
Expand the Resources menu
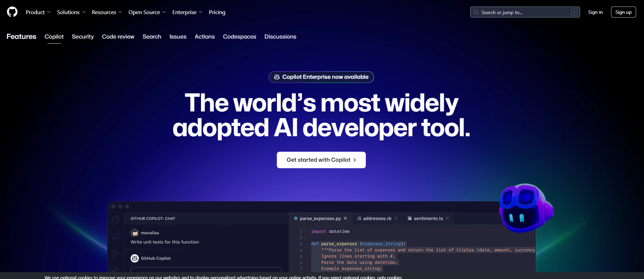pyautogui.click(x=107, y=12)
